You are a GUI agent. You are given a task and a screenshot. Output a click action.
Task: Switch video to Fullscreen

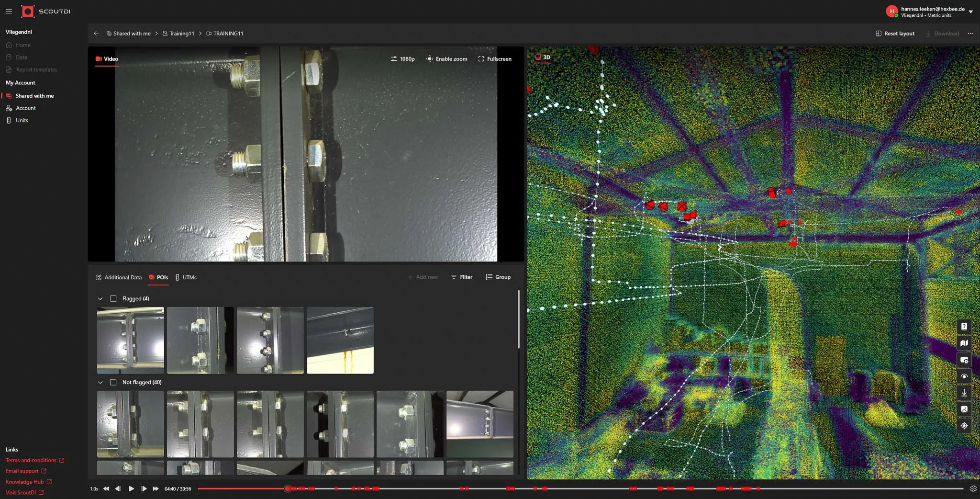pyautogui.click(x=495, y=59)
